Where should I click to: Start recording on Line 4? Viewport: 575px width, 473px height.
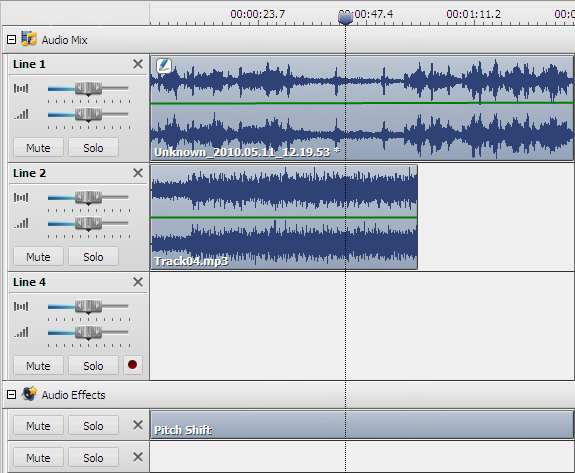click(133, 365)
